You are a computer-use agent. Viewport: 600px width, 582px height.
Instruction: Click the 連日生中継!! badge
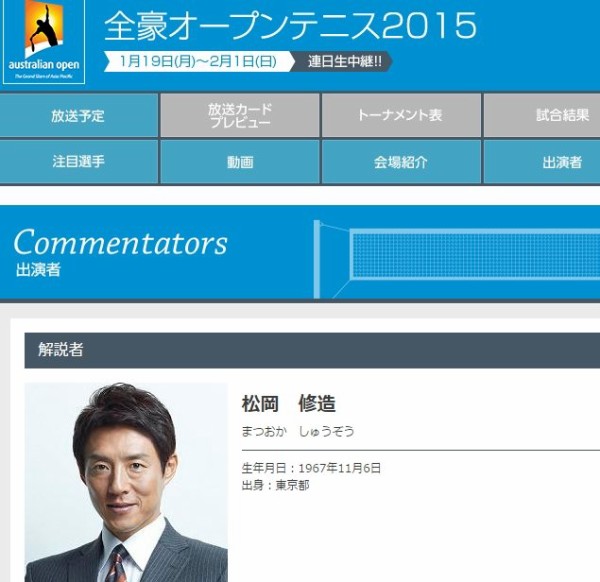pos(344,61)
